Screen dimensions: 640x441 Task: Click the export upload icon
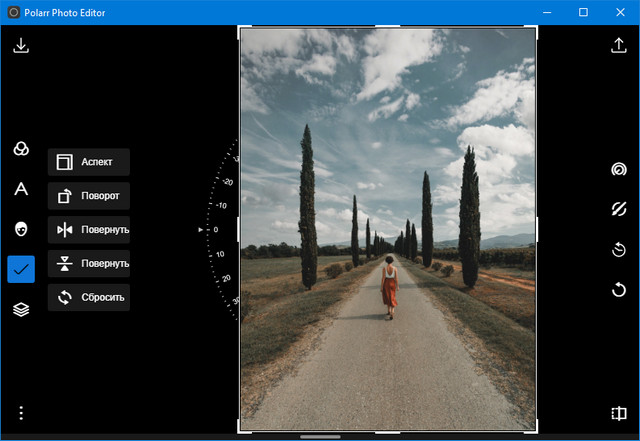pyautogui.click(x=618, y=45)
